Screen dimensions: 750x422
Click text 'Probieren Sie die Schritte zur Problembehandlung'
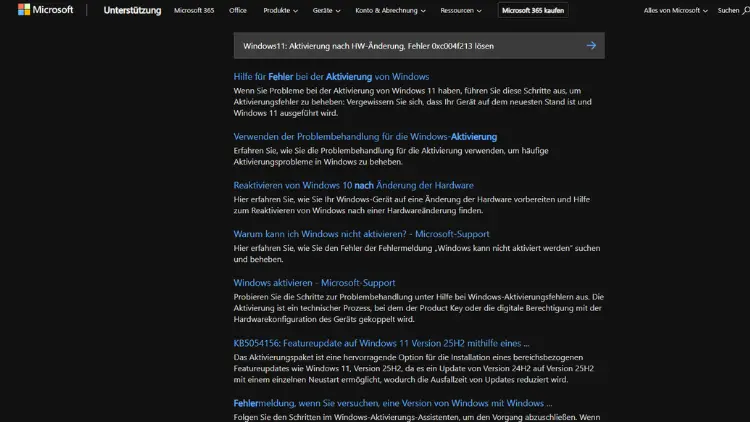(419, 308)
